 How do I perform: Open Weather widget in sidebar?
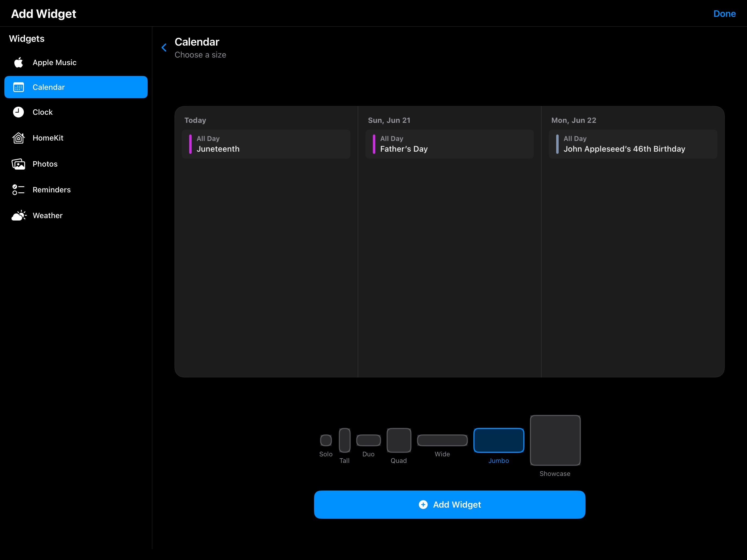76,215
